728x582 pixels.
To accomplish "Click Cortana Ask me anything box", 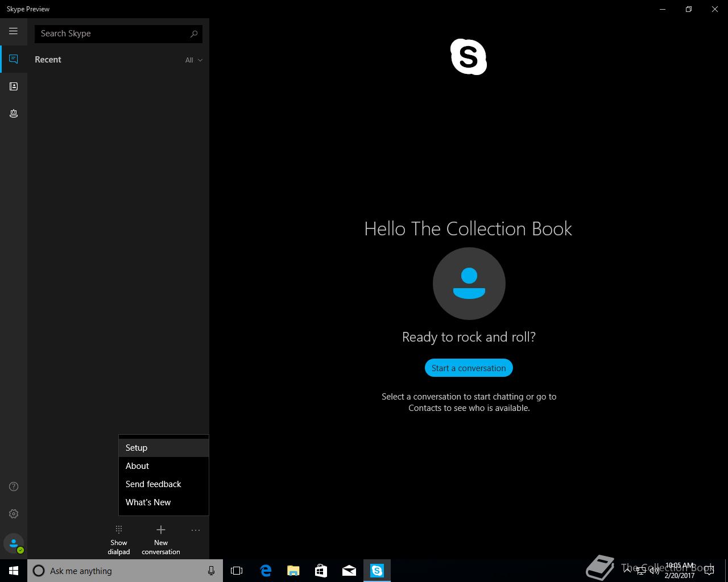I will [125, 571].
